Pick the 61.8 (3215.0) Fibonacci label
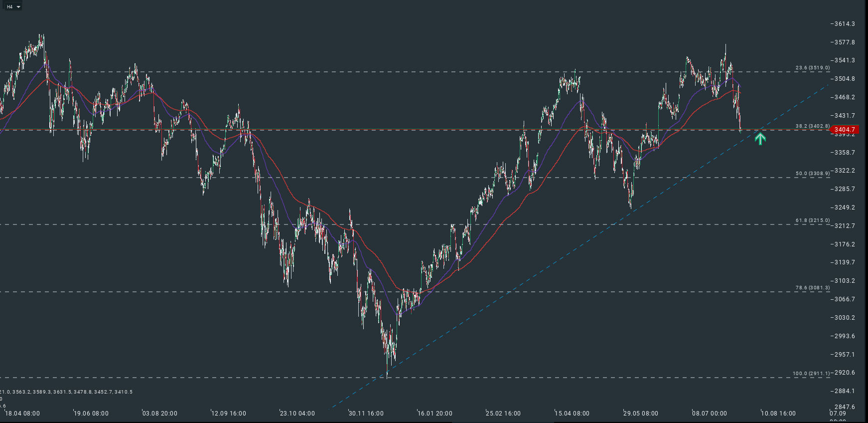 (x=813, y=220)
